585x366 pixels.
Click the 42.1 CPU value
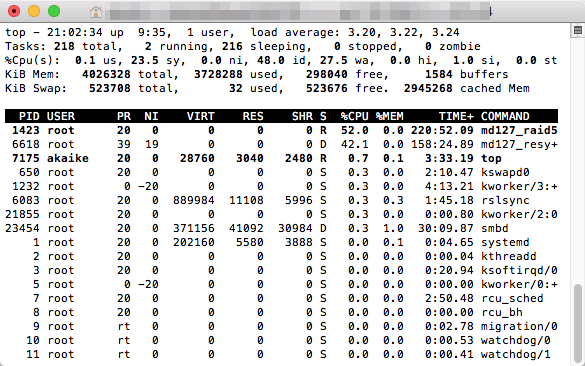(354, 144)
